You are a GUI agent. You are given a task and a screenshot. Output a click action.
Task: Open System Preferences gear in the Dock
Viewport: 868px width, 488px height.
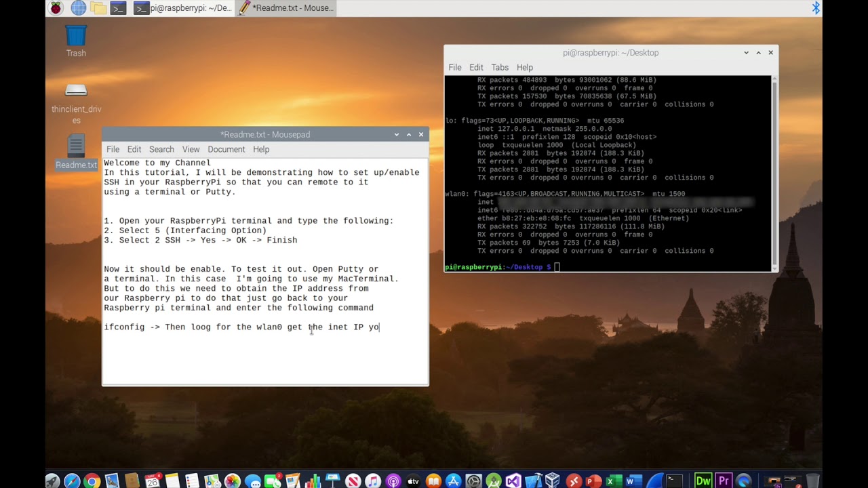(473, 480)
